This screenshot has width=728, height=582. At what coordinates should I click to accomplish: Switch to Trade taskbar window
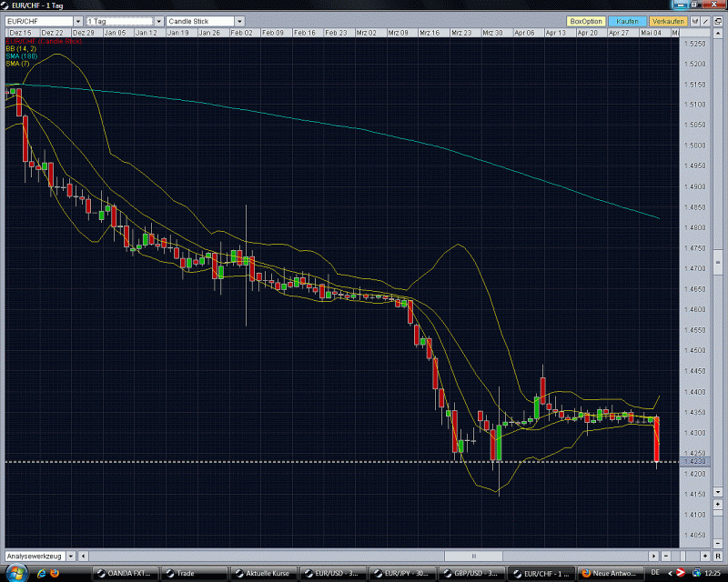(x=195, y=574)
